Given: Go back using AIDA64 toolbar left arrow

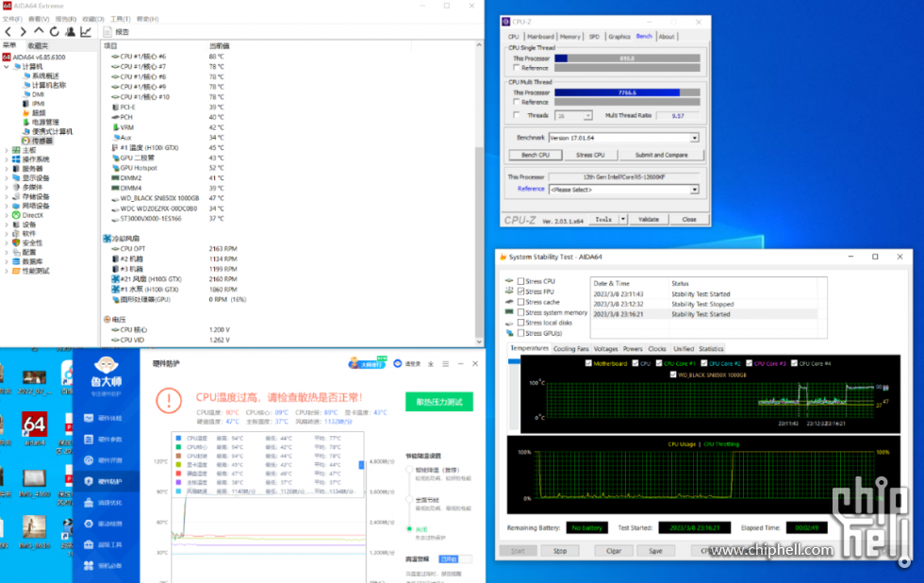Looking at the screenshot, I should tap(8, 32).
